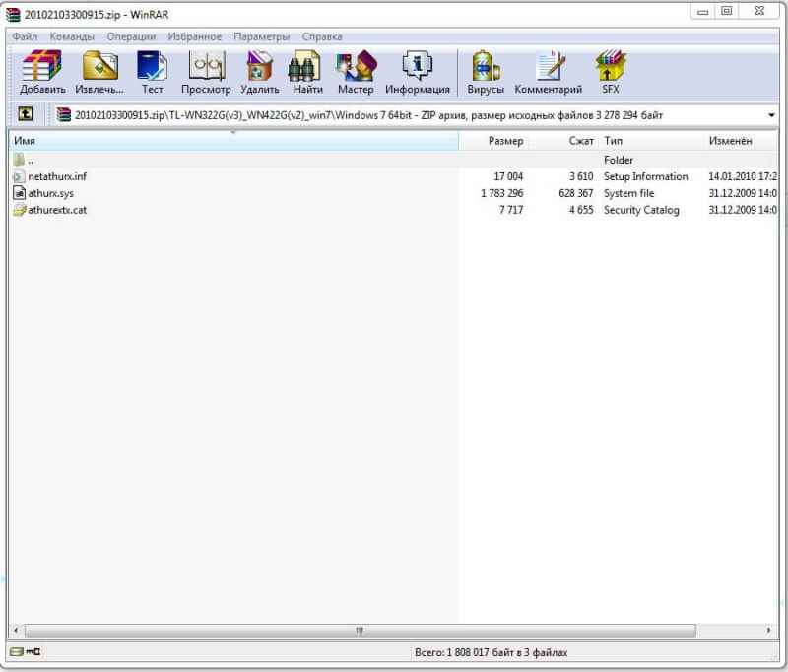Open the Просмотр (View) tool

(x=206, y=72)
